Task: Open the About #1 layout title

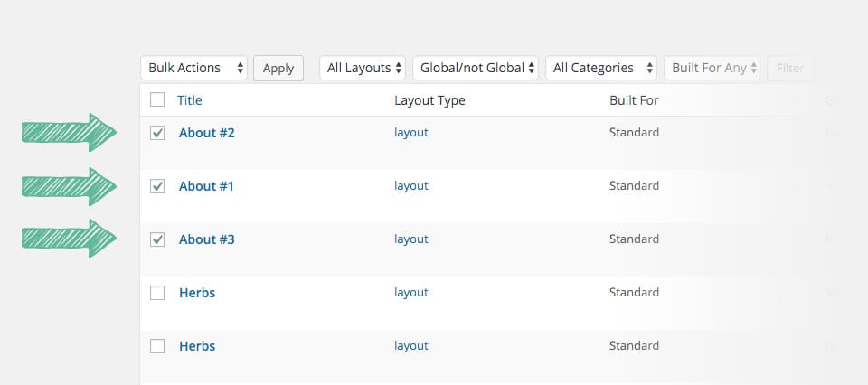Action: (x=206, y=186)
